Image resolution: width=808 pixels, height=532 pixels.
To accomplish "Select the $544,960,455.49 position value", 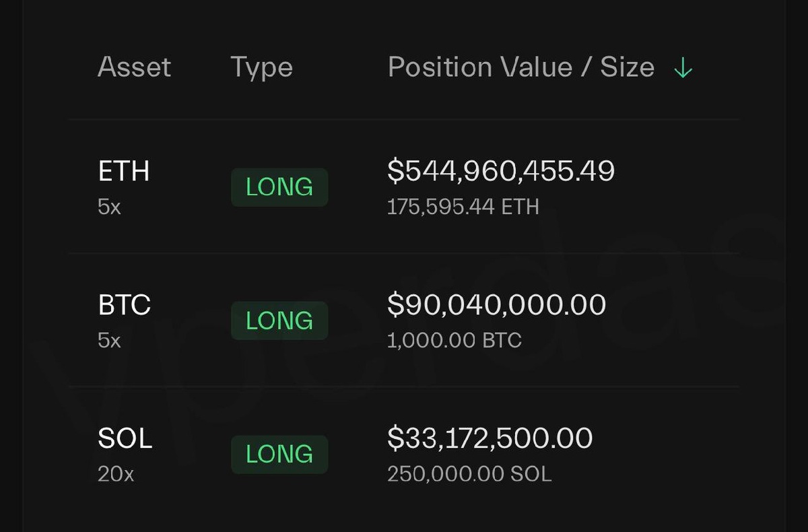I will pos(500,171).
